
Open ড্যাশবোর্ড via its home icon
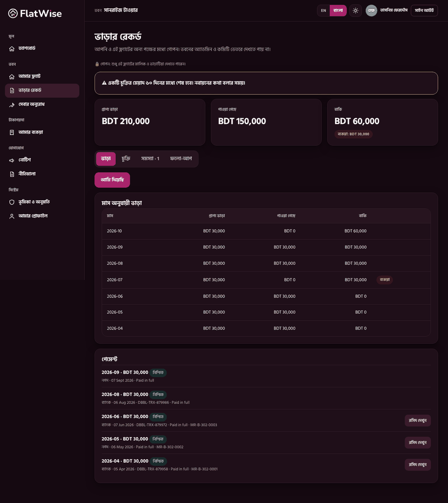[x=12, y=49]
